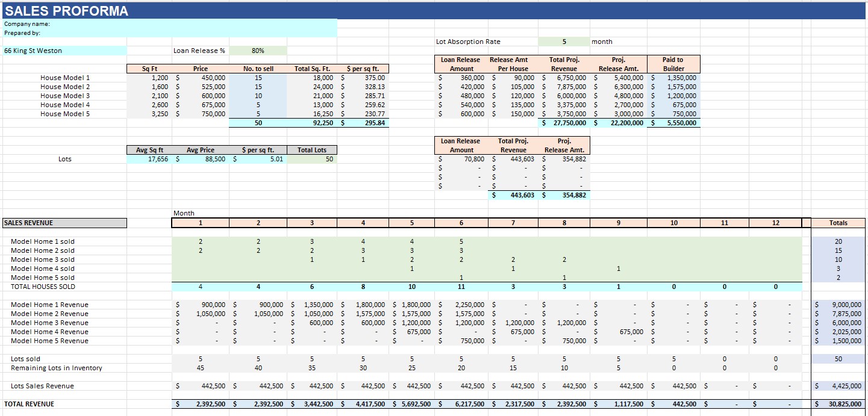Select the 4,425,000 lots revenue total
The height and width of the screenshot is (416, 868).
[x=838, y=386]
